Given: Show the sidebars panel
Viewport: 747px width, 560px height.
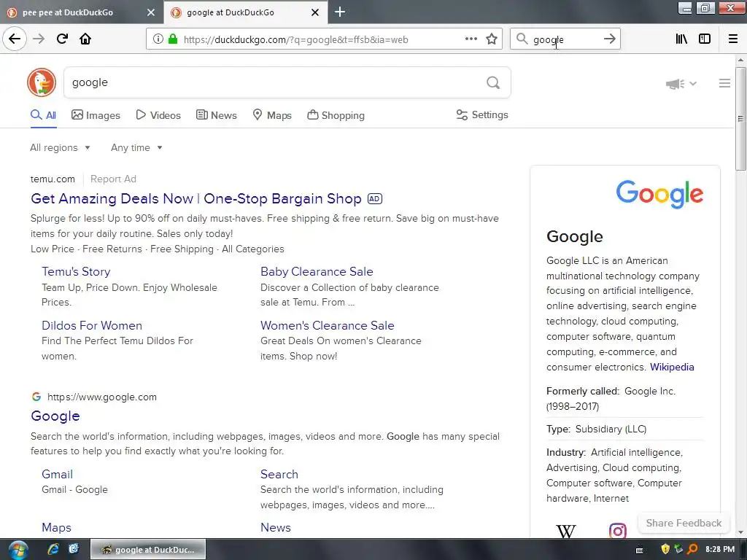Looking at the screenshot, I should click(705, 39).
